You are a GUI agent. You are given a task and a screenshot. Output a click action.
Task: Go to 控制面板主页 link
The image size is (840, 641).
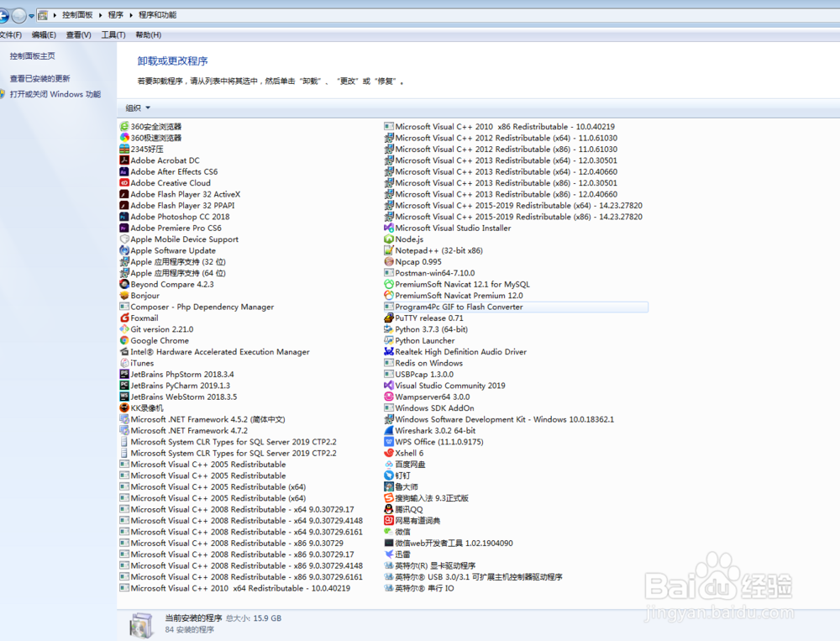coord(32,56)
